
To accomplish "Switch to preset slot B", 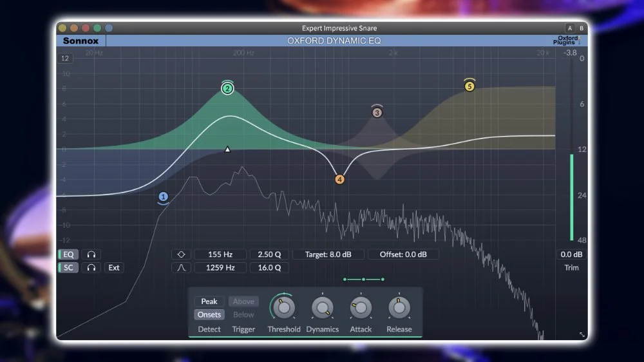I will coord(581,28).
